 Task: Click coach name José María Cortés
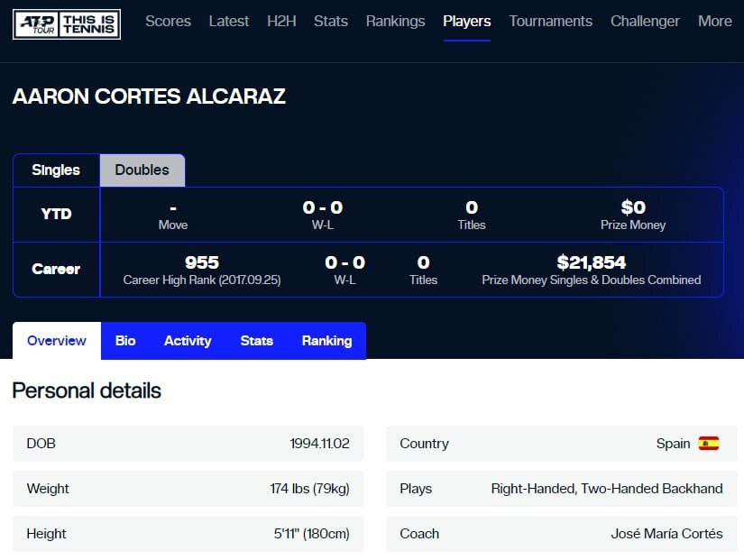click(x=666, y=534)
